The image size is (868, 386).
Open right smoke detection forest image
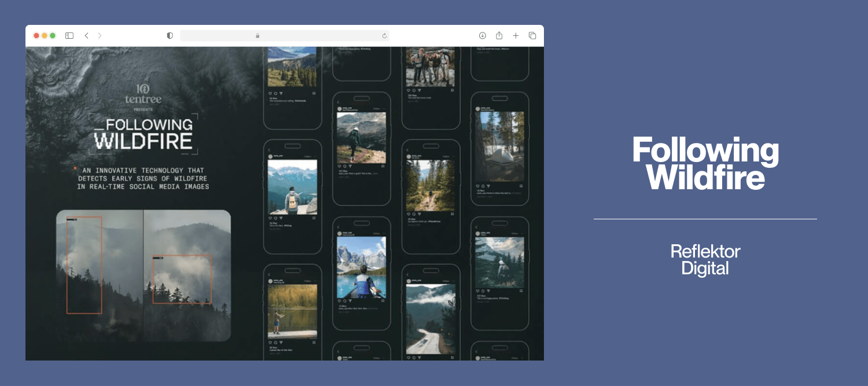coord(187,275)
